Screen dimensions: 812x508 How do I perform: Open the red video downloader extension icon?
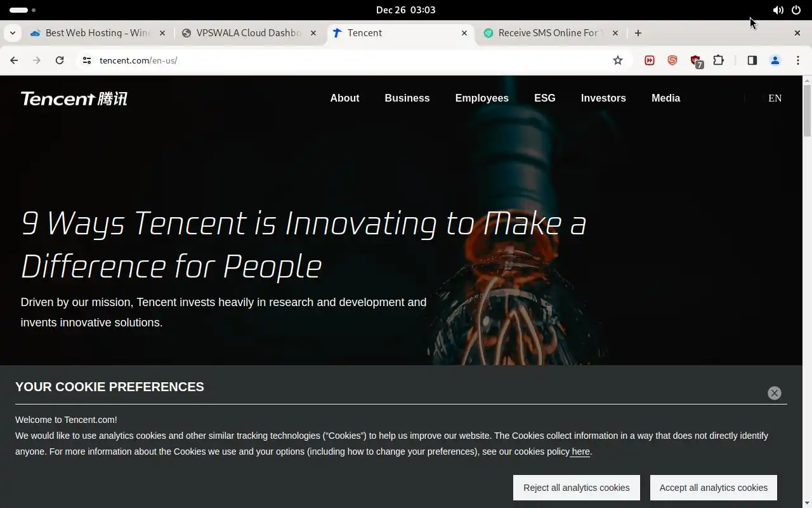(650, 60)
